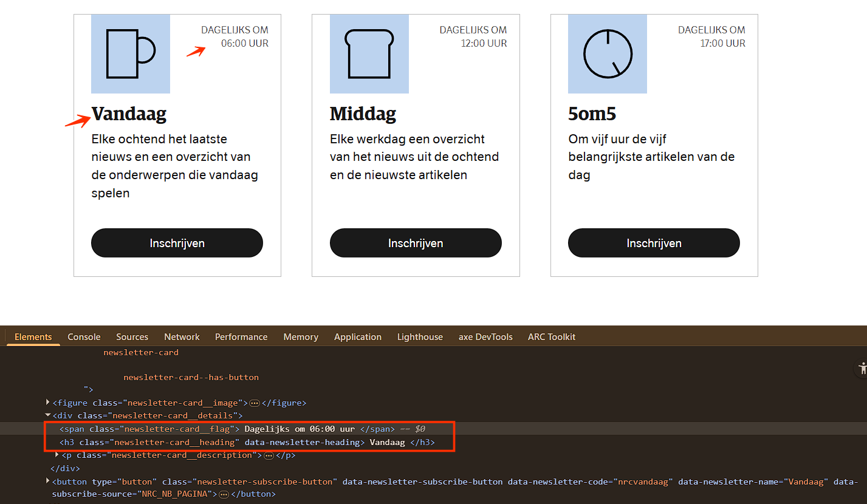Expand the p newsletter-card__description node
867x504 pixels.
click(x=58, y=455)
